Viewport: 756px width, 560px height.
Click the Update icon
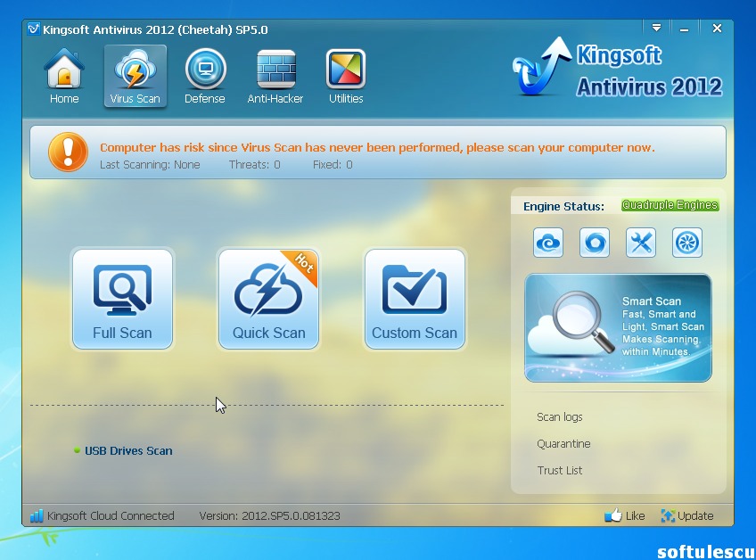[x=668, y=515]
